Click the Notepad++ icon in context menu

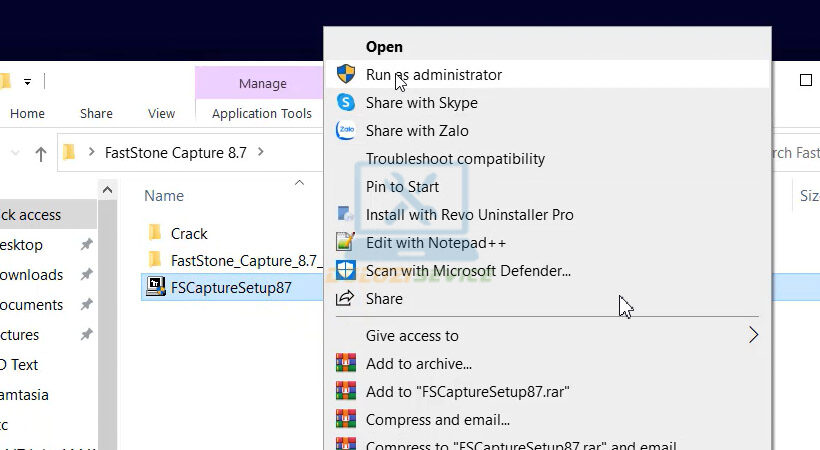[346, 243]
